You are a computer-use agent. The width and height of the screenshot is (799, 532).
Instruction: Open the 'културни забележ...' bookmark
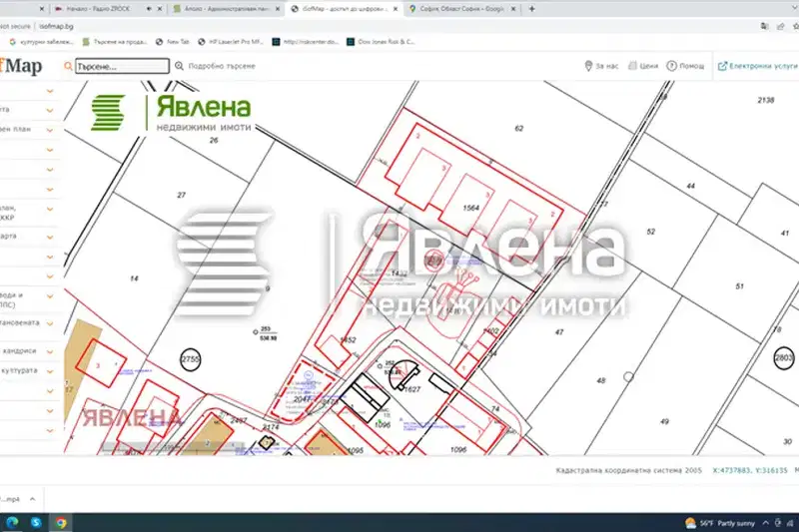(x=42, y=42)
